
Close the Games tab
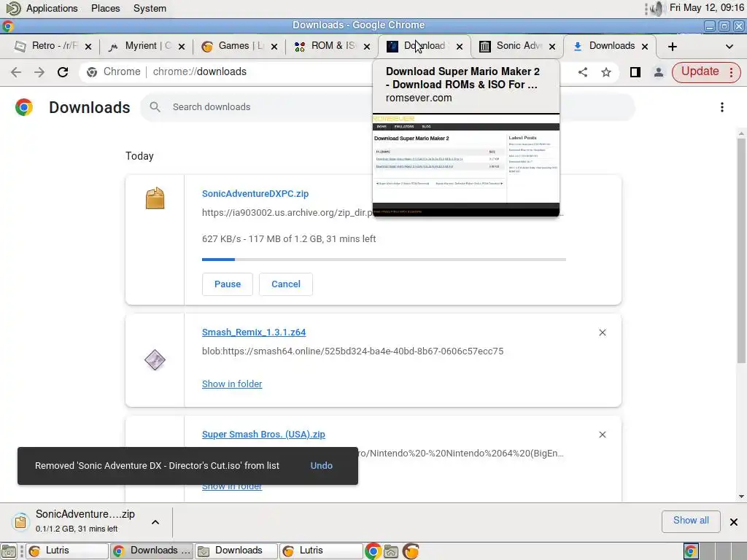[274, 46]
